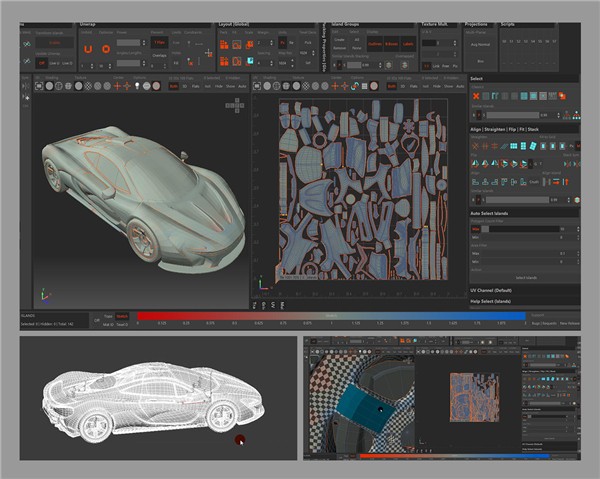This screenshot has height=479, width=600.
Task: Click the first orange Center cross in 3D toolbar
Action: tap(117, 86)
